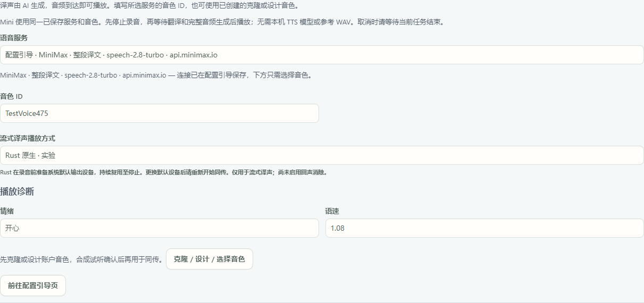Click the 播放诊断 heading

[x=17, y=191]
